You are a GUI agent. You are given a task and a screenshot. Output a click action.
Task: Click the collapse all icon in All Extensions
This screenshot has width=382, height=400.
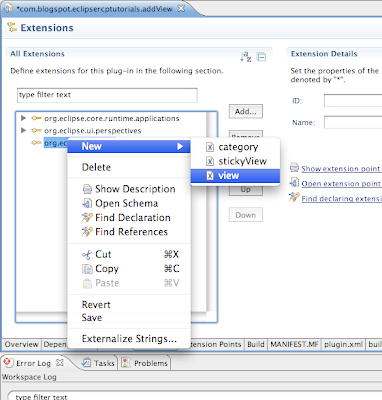[x=262, y=57]
